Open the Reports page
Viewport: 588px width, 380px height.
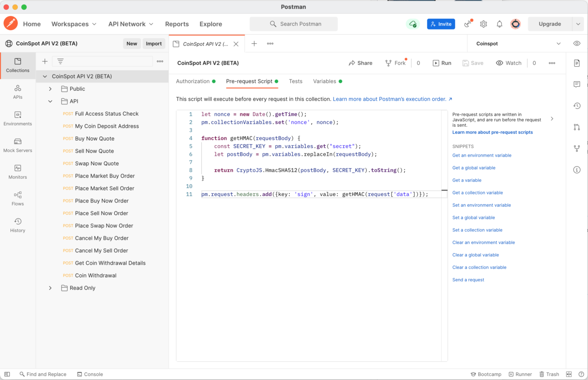tap(177, 24)
